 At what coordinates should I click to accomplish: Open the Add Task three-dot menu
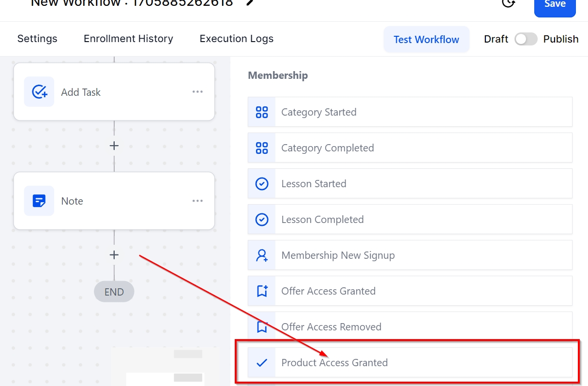point(197,92)
